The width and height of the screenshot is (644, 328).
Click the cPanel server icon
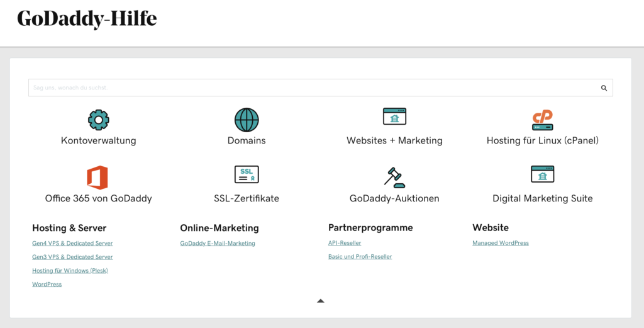(542, 120)
